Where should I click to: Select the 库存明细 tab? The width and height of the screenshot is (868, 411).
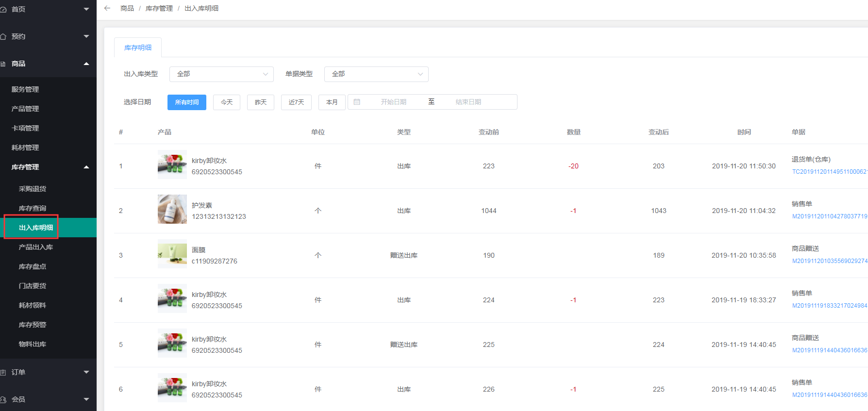point(138,48)
